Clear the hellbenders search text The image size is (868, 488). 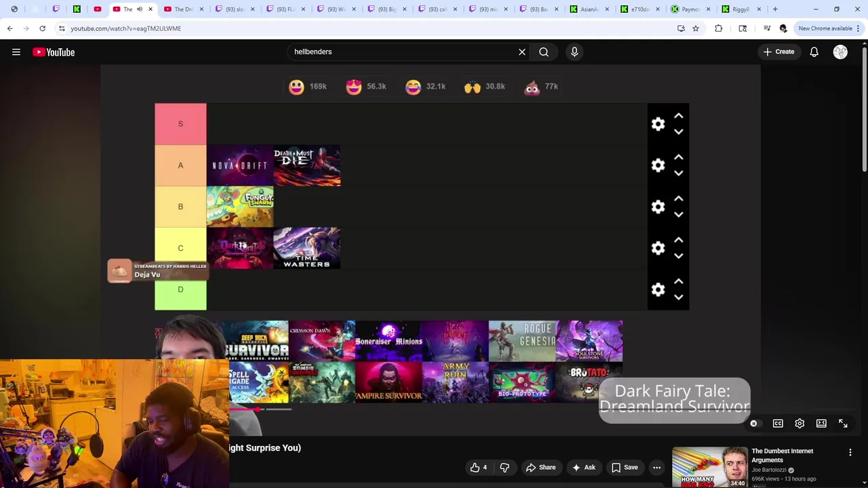click(x=522, y=52)
